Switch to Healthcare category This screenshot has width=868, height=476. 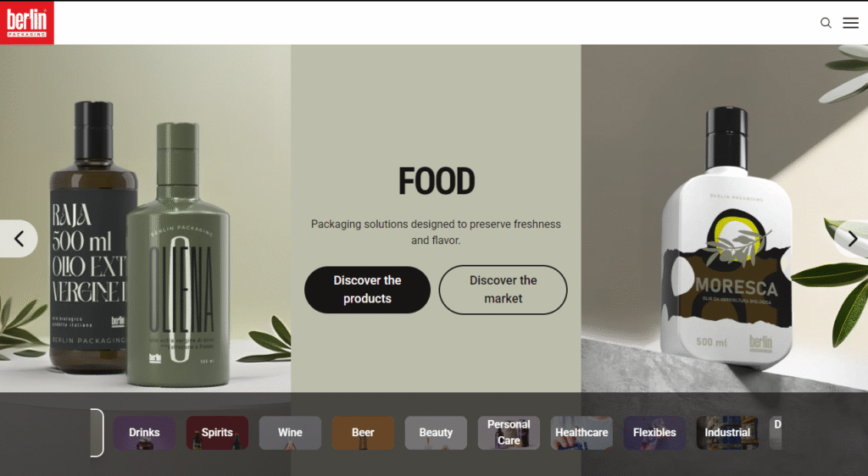[581, 432]
